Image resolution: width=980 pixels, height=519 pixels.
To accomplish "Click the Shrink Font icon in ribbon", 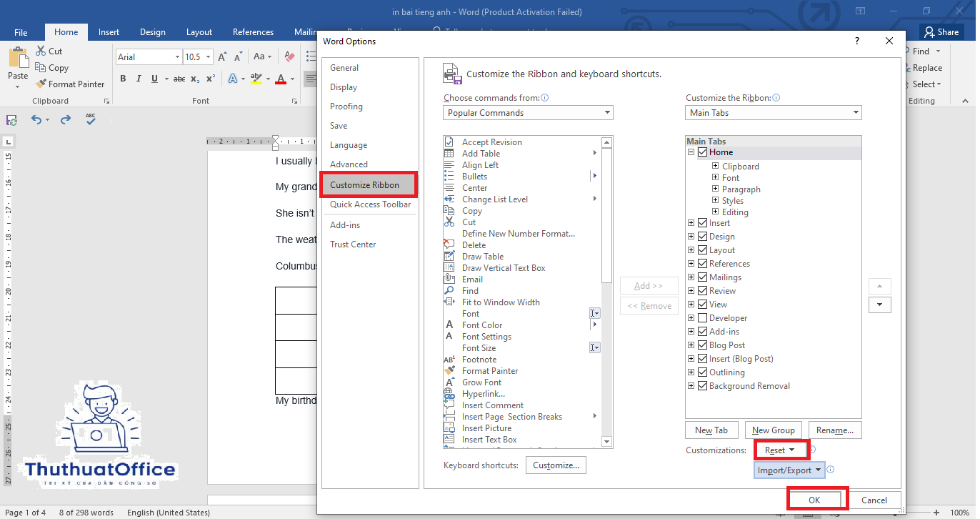I will click(238, 56).
